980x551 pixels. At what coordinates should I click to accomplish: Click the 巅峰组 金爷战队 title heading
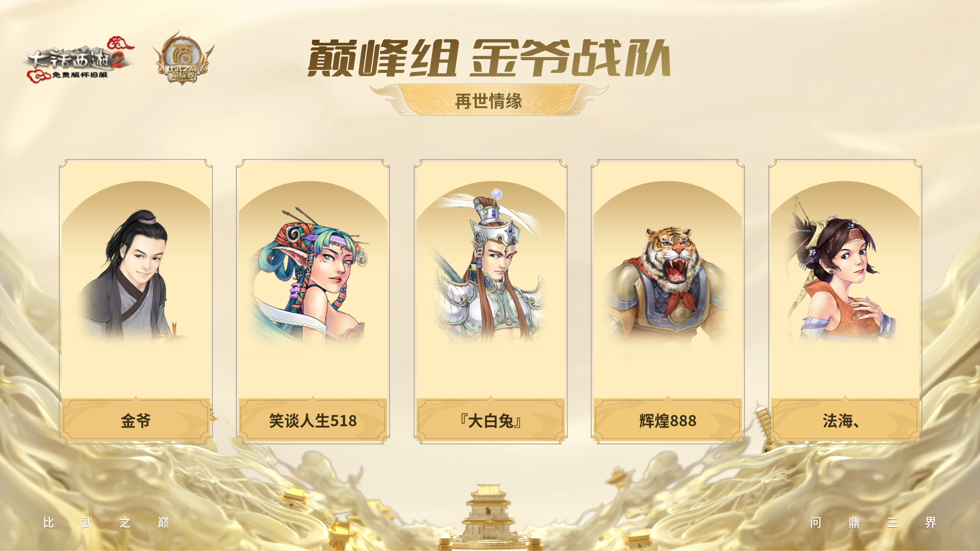[x=488, y=58]
